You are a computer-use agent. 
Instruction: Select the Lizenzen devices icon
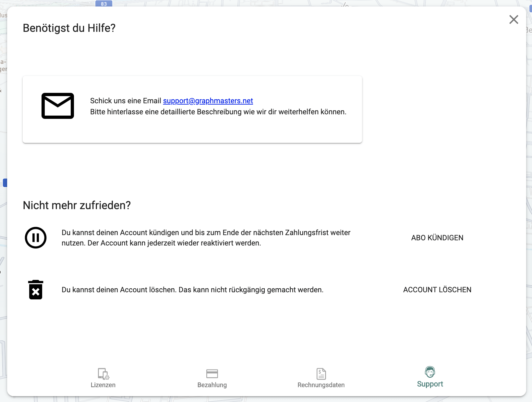[x=103, y=374]
